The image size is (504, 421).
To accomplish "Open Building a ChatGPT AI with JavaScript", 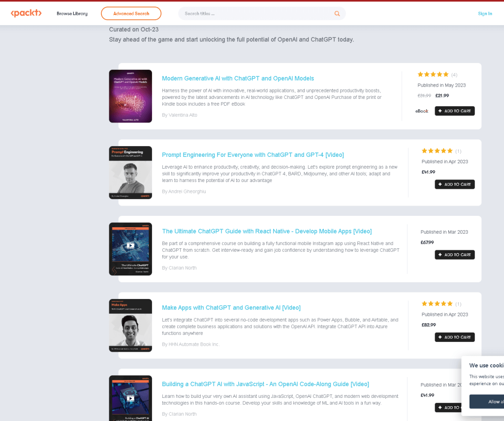I will coord(265,384).
